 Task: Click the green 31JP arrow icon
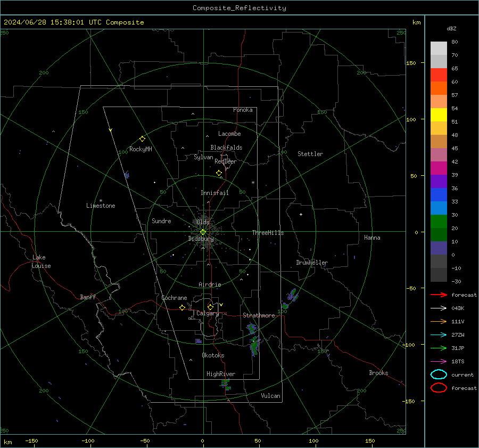point(439,348)
